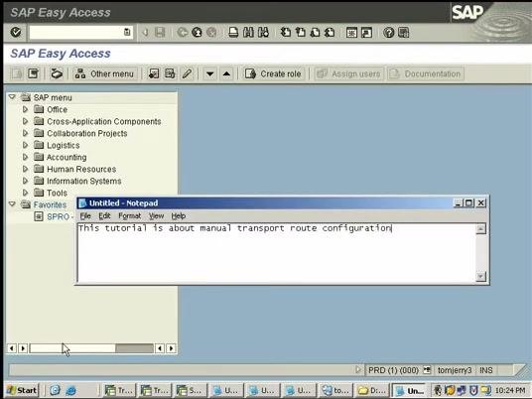Open the command field history dropdown
The image size is (532, 399).
[127, 33]
